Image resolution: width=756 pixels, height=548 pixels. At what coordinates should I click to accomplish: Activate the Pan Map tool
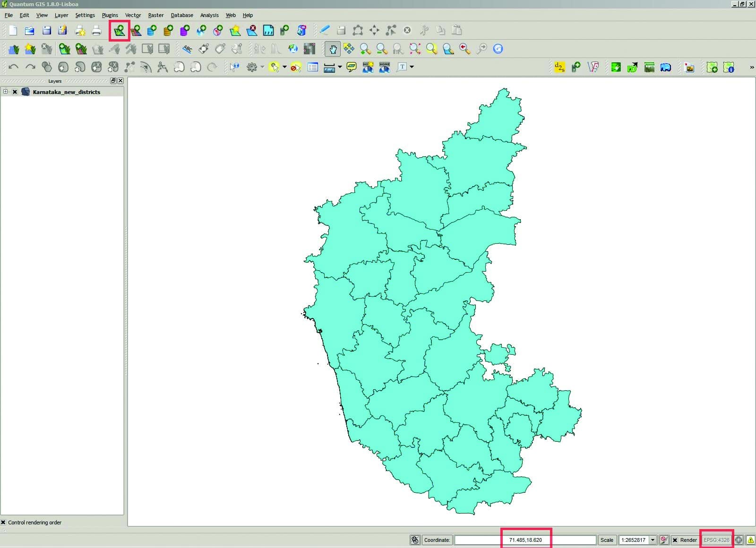point(333,49)
